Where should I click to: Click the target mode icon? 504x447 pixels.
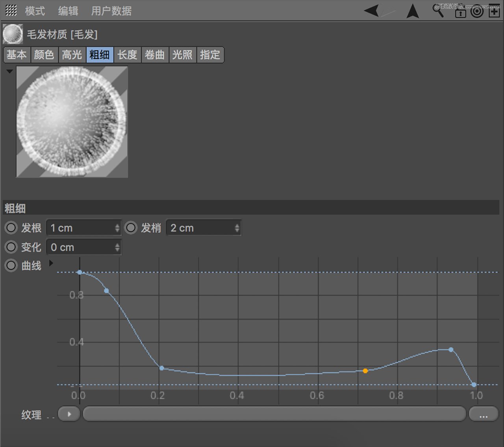477,11
